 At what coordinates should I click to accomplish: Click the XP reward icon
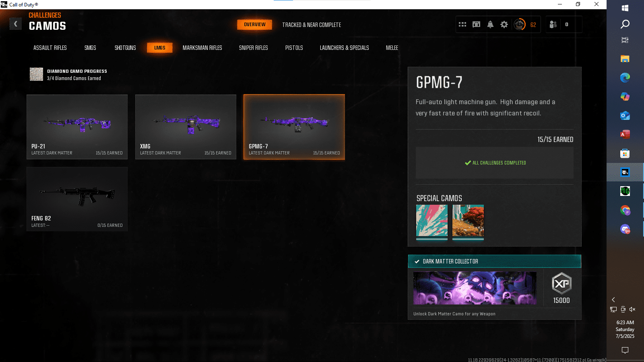point(561,284)
